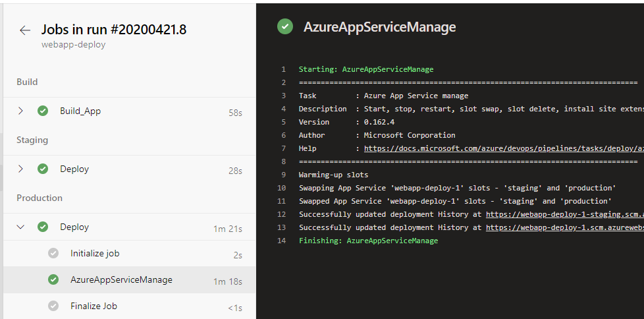644x319 pixels.
Task: Open the webapp-deploy-1.scm.azurewebsites deployment history link
Action: click(x=564, y=227)
